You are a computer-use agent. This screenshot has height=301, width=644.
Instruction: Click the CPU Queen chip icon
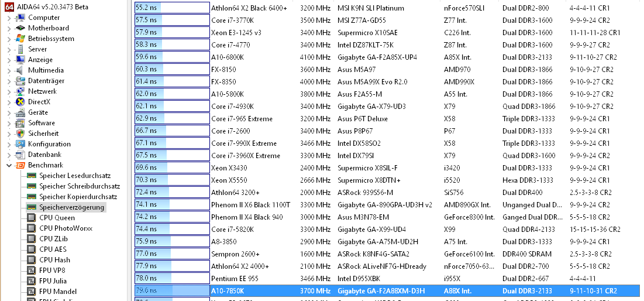pos(32,218)
